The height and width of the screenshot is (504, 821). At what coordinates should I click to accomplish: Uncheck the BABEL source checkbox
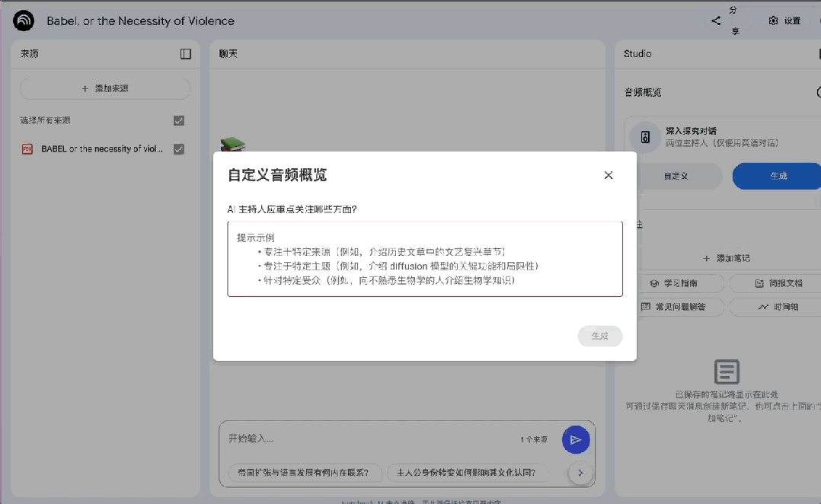(179, 149)
